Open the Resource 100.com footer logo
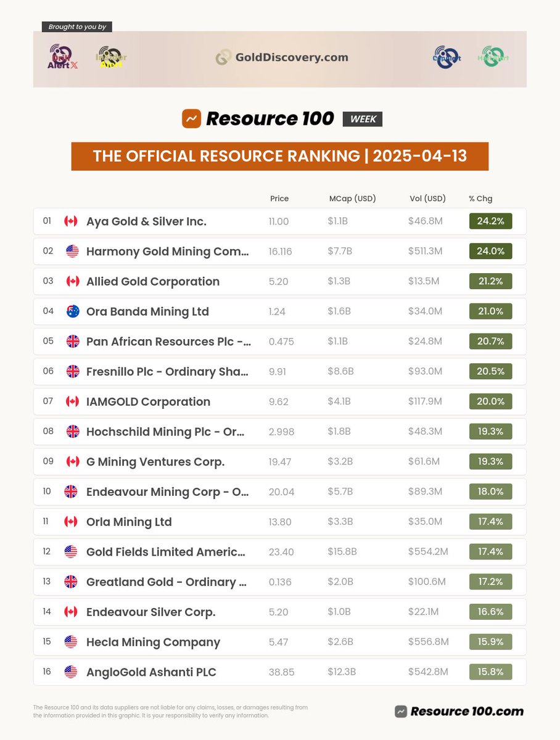The width and height of the screenshot is (560, 740). pyautogui.click(x=459, y=711)
